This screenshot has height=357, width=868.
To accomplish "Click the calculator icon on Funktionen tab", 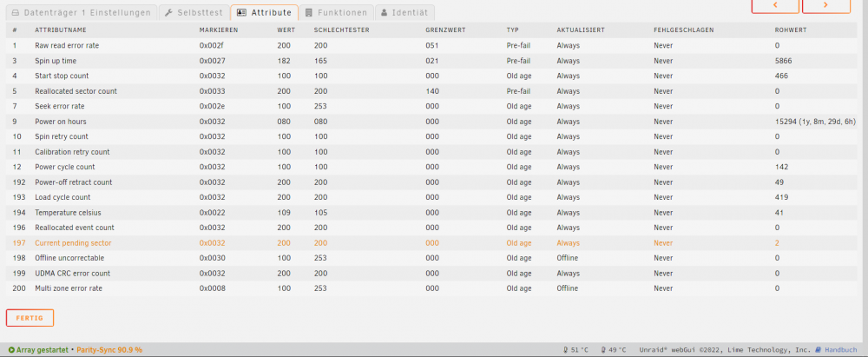I will coord(309,12).
